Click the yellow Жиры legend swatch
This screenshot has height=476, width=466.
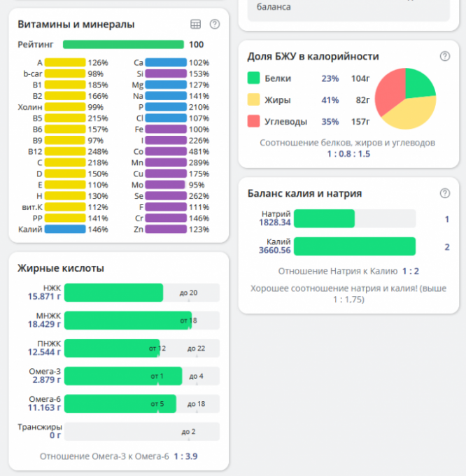coord(254,100)
